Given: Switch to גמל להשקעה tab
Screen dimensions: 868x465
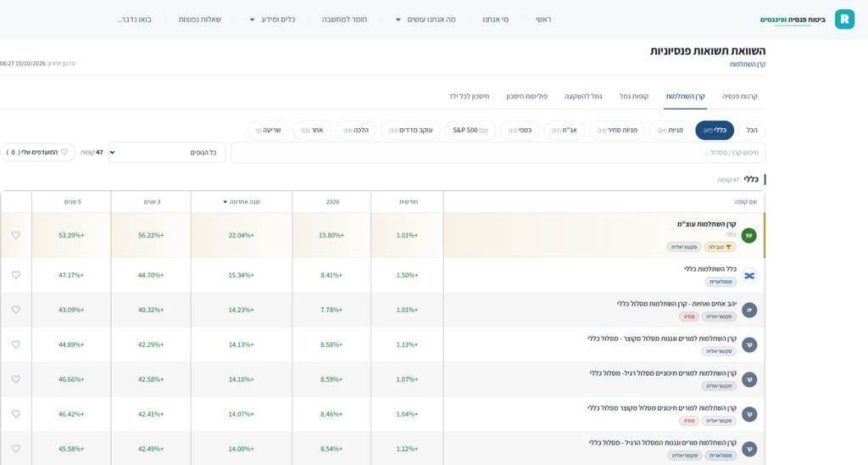Looking at the screenshot, I should (583, 97).
